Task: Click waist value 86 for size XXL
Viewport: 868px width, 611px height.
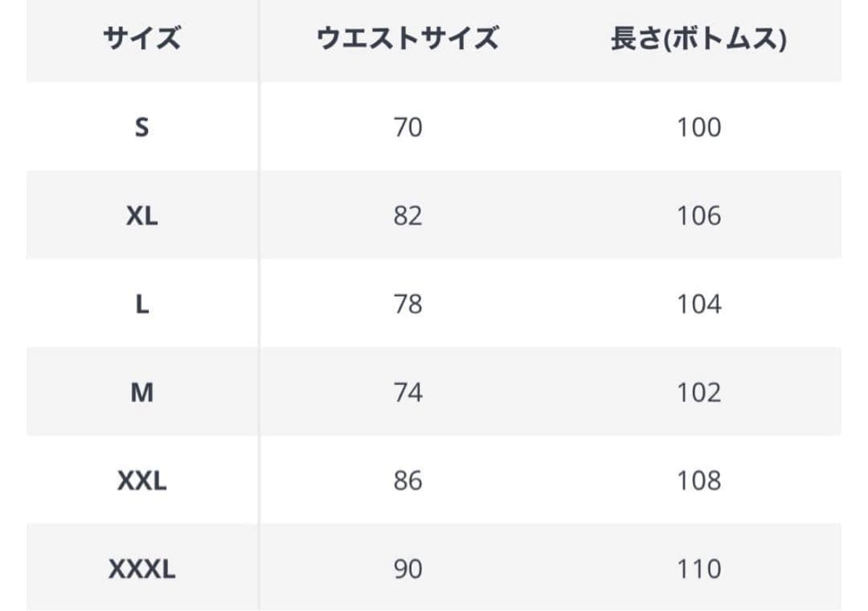Action: [408, 480]
